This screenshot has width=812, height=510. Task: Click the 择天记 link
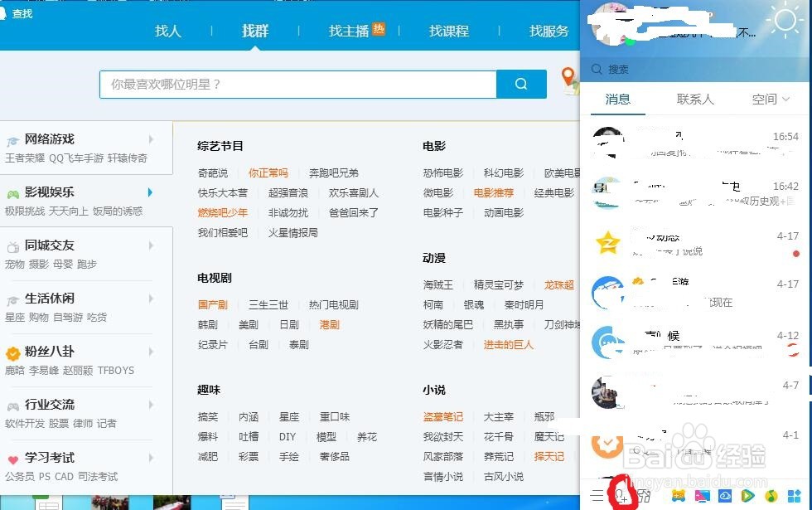coord(549,457)
